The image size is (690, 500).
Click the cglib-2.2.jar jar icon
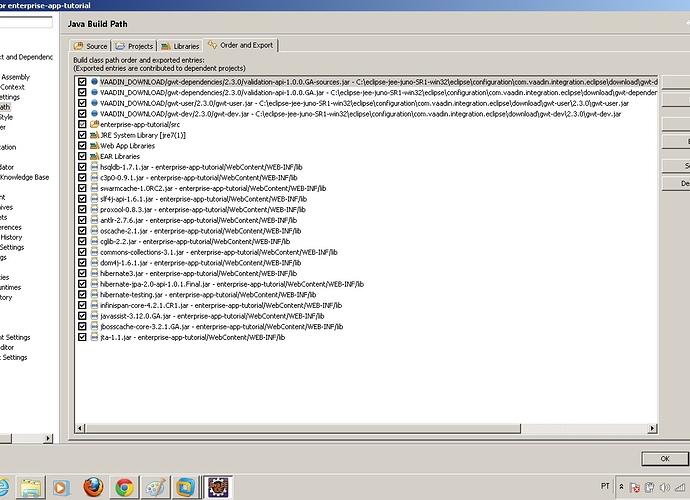pos(94,241)
